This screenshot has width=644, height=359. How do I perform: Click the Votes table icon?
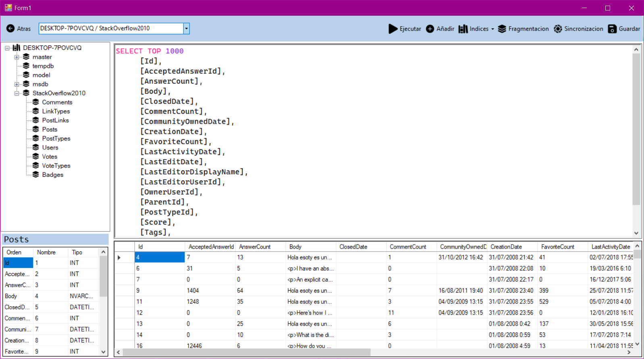(x=36, y=156)
